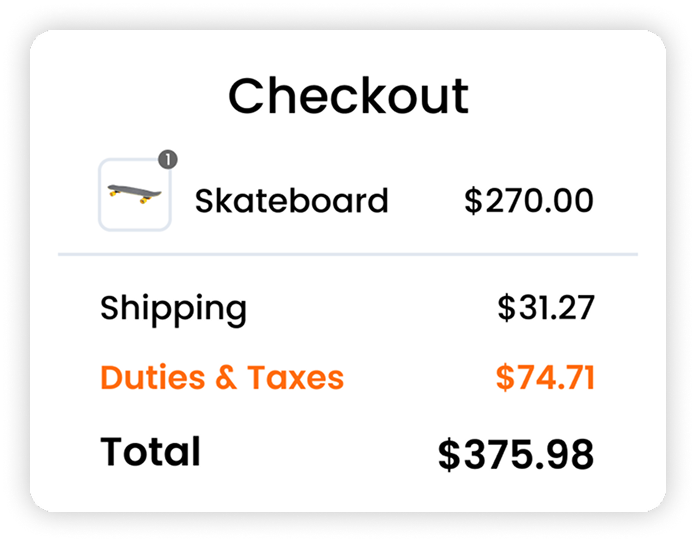Viewport: 696px width, 542px height.
Task: Click the Checkout heading
Action: (348, 96)
